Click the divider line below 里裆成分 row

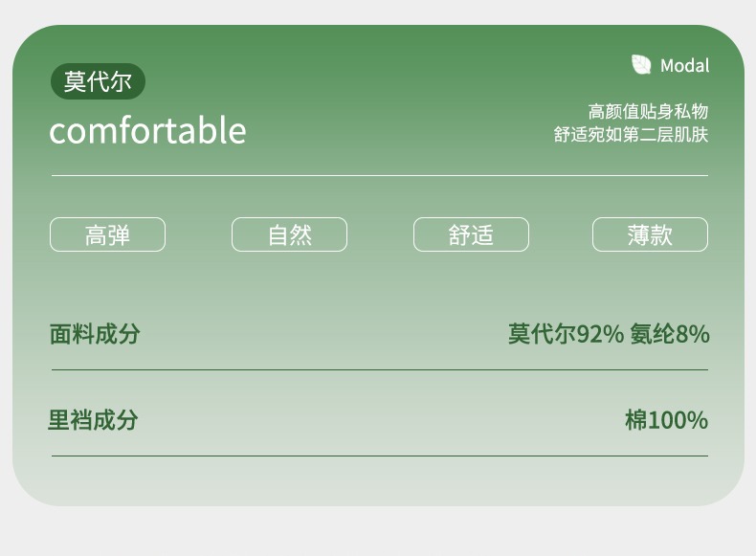coord(380,456)
